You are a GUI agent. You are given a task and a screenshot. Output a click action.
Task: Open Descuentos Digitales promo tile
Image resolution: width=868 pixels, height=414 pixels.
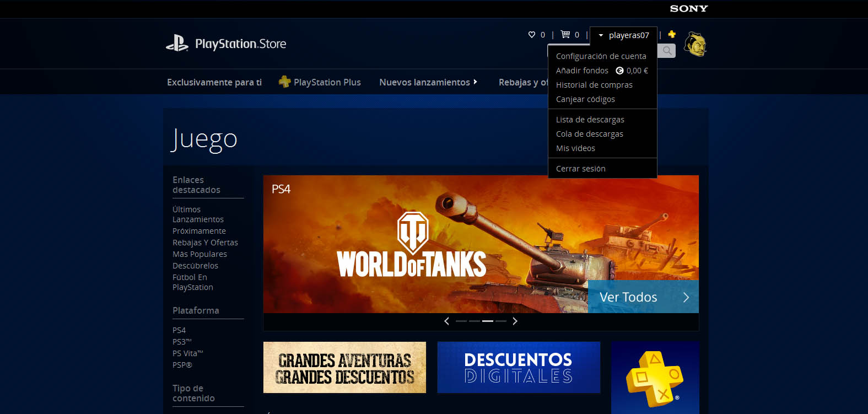[519, 367]
